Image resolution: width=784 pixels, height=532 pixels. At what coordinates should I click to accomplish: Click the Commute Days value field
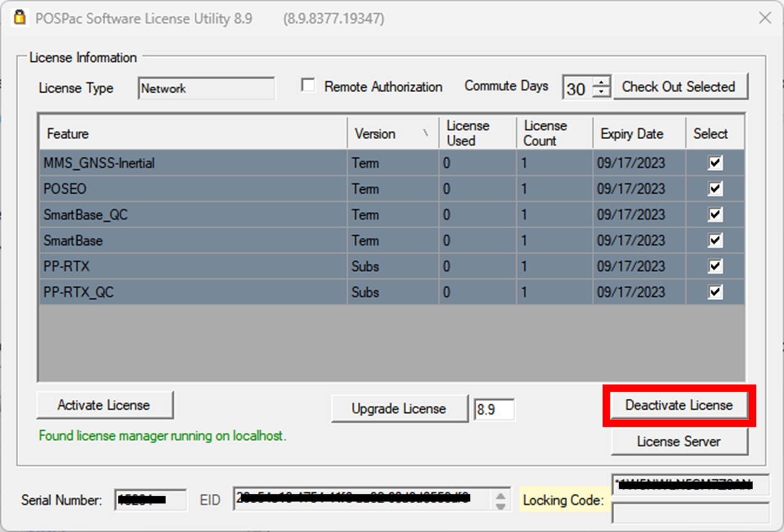(578, 88)
